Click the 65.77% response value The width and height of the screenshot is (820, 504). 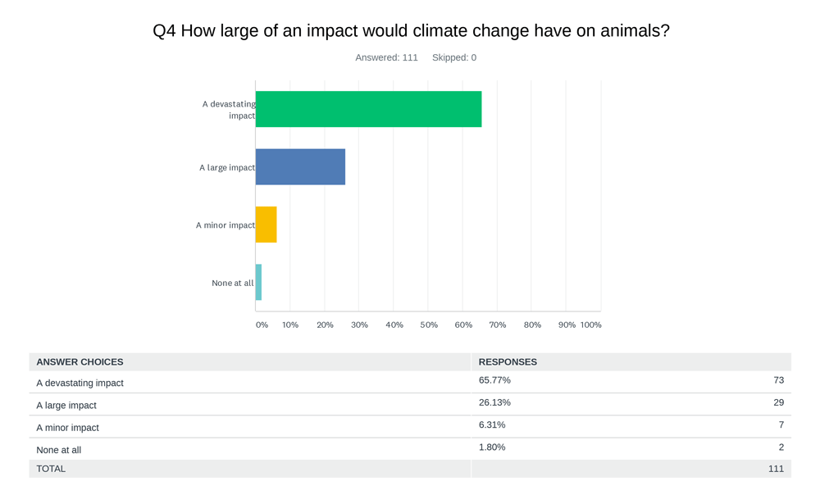point(494,380)
